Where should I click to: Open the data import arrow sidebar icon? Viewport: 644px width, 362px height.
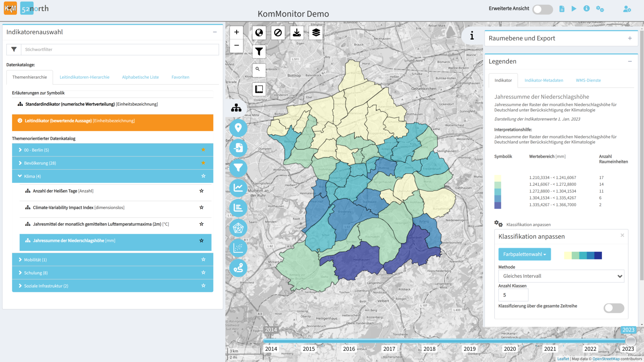click(238, 148)
